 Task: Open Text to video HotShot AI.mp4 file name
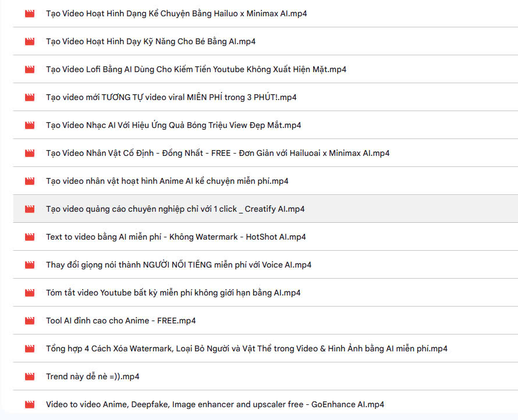pos(176,237)
